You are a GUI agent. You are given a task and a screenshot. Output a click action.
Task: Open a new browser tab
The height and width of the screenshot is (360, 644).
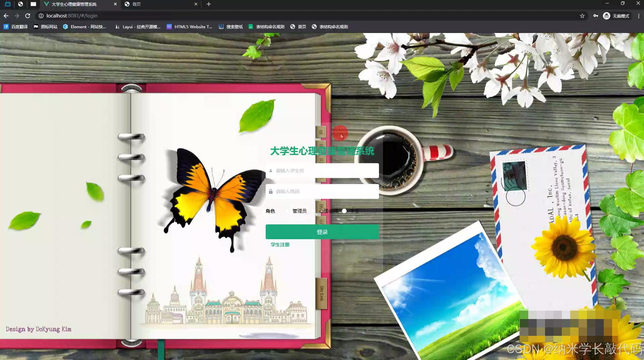[x=209, y=4]
